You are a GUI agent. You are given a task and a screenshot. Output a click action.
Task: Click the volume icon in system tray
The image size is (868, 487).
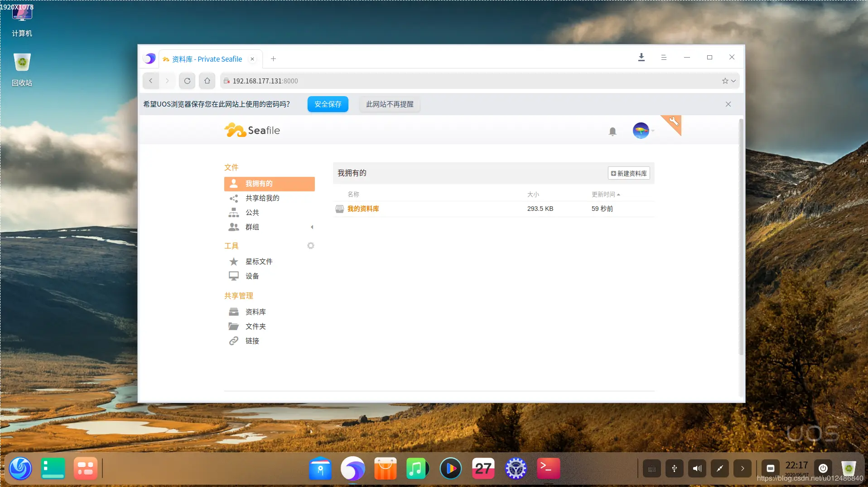[x=697, y=468]
